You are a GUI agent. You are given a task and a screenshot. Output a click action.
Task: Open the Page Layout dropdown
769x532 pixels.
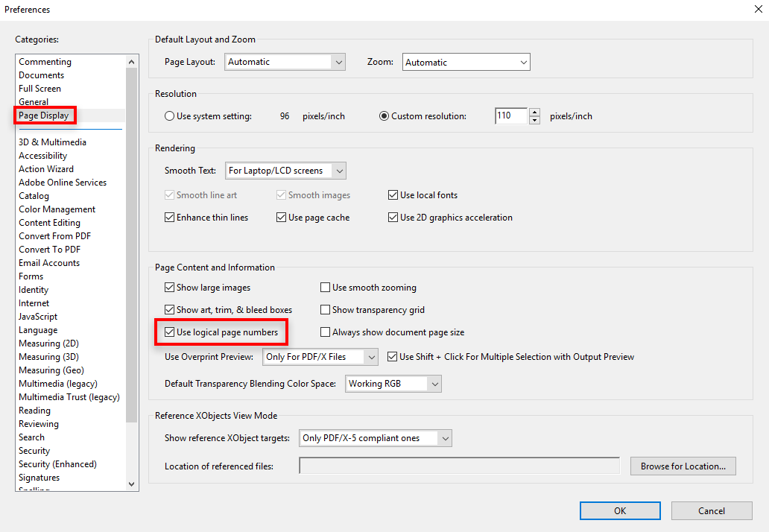point(284,62)
